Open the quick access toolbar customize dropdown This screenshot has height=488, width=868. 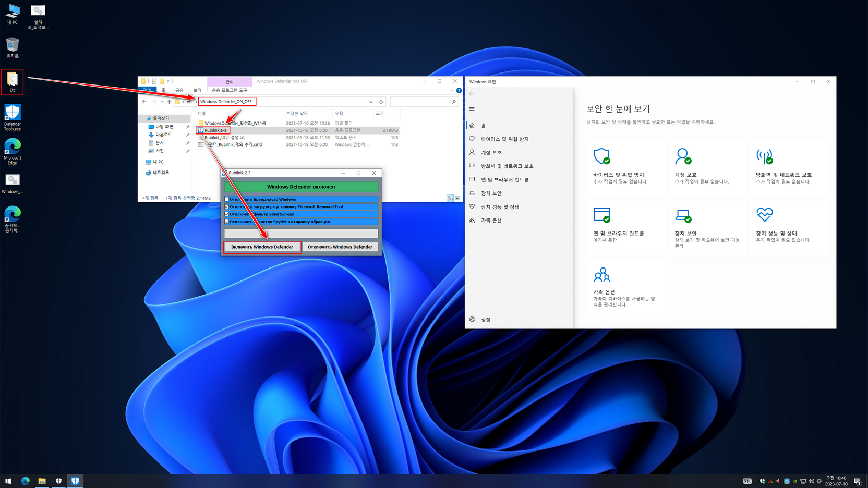point(168,81)
